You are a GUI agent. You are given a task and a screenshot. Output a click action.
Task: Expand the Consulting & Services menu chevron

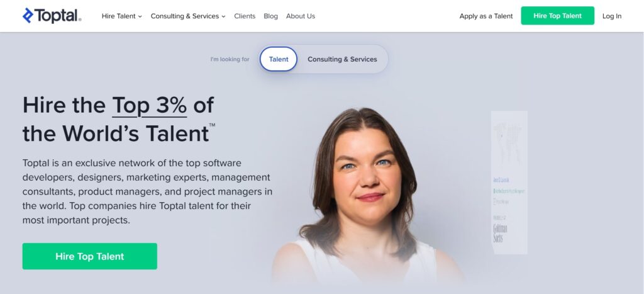point(223,16)
